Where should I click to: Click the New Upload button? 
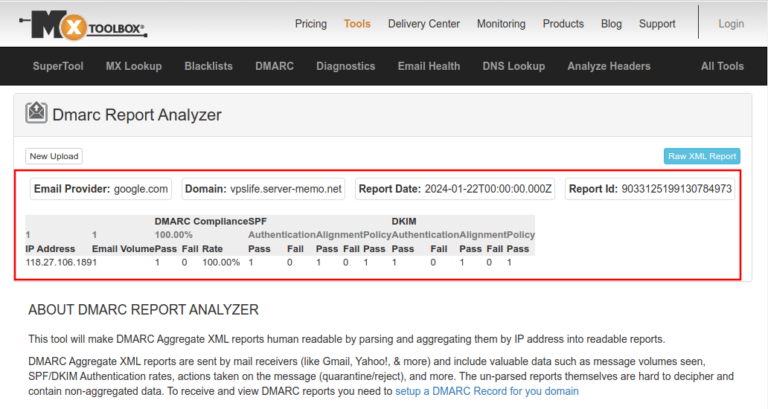pos(54,156)
